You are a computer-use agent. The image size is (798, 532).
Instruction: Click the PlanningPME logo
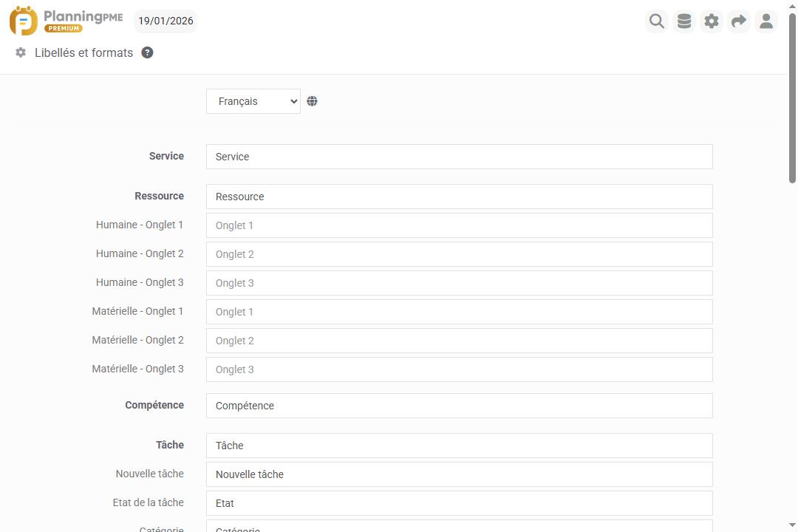[66, 21]
